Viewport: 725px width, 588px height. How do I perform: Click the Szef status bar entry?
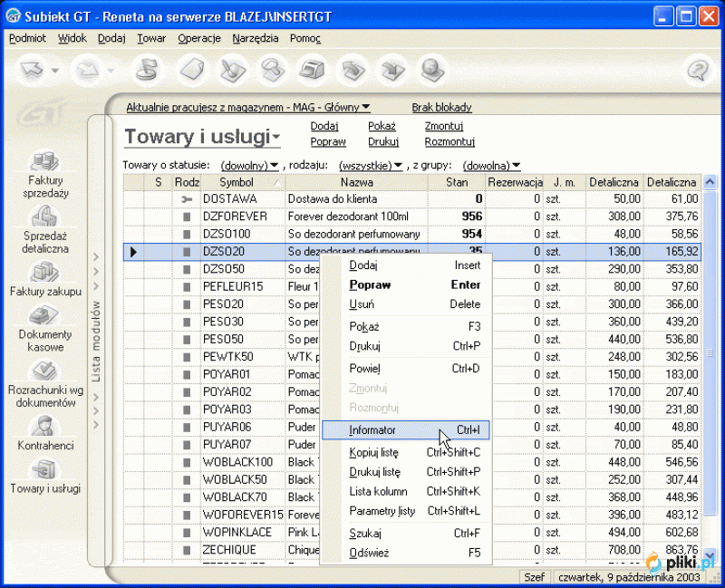click(x=534, y=577)
